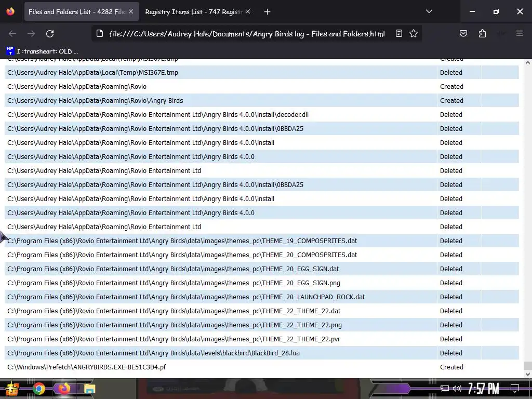
Task: Open the Extensions menu
Action: [x=483, y=34]
